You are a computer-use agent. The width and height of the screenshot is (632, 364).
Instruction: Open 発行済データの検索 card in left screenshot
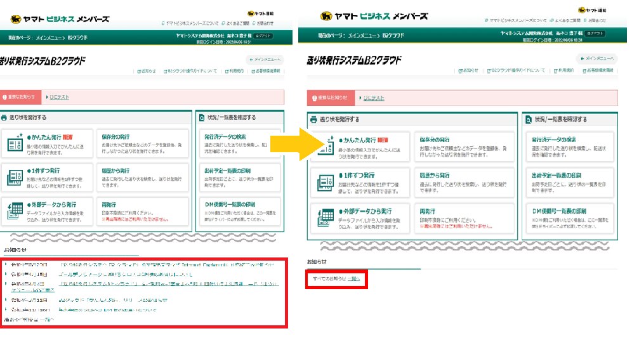tap(240, 143)
